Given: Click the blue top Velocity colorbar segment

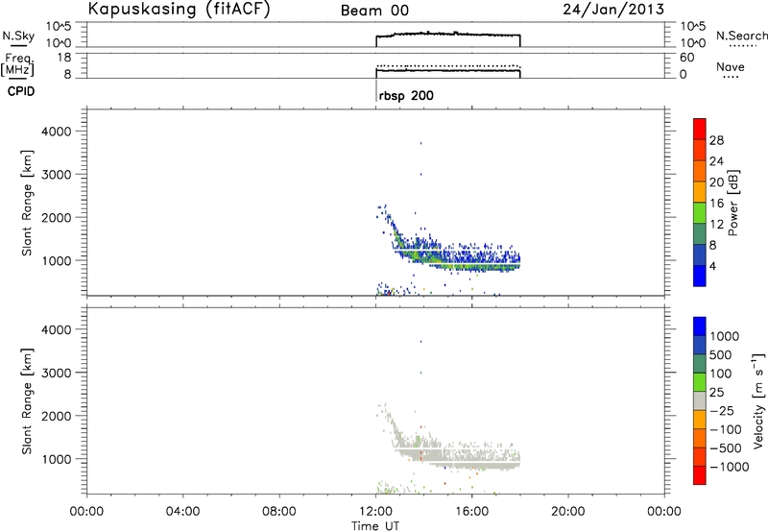Looking at the screenshot, I should tap(700, 326).
